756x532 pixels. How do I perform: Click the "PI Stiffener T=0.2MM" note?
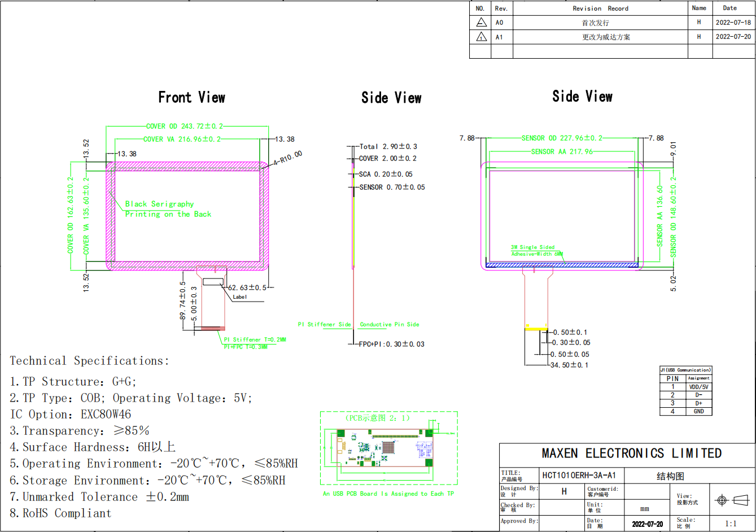coord(255,340)
